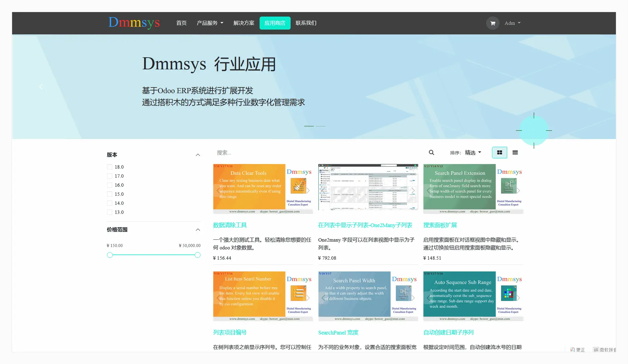Click maximum price slider handle
This screenshot has height=364, width=628.
[x=198, y=255]
